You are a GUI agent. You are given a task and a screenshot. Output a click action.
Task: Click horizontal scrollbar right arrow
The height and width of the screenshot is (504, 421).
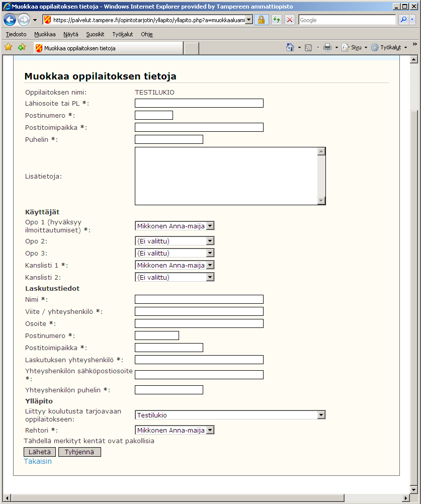coord(406,498)
